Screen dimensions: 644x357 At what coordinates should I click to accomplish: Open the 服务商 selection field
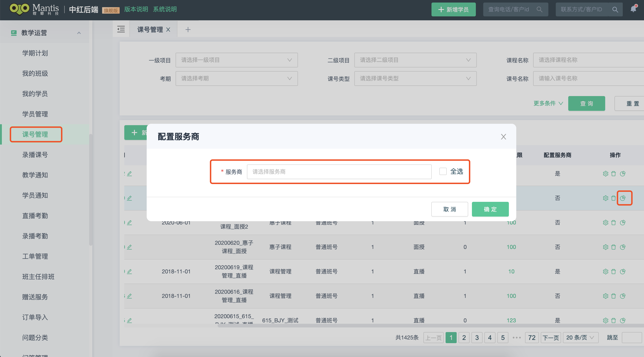(339, 172)
